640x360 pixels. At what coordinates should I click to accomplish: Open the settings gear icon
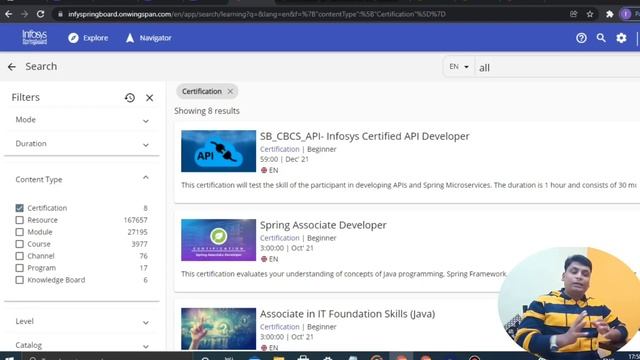(x=621, y=38)
